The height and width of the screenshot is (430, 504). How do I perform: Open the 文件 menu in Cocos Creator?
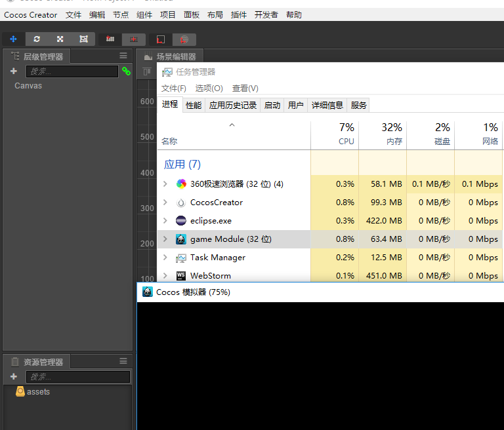click(x=73, y=15)
